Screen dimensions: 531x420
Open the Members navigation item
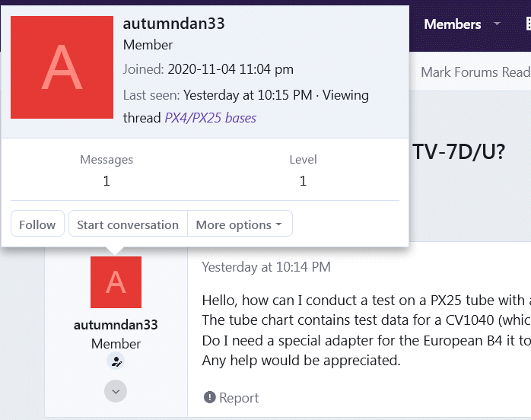pos(453,24)
